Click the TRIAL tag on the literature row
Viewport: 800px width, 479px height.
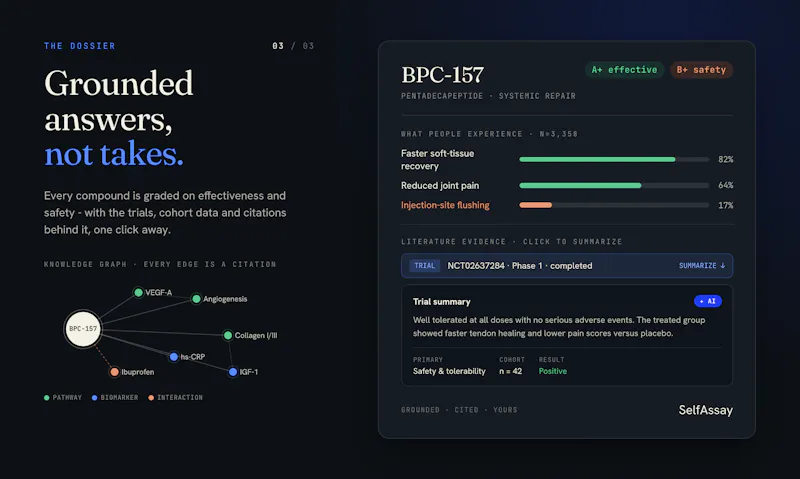click(x=424, y=266)
